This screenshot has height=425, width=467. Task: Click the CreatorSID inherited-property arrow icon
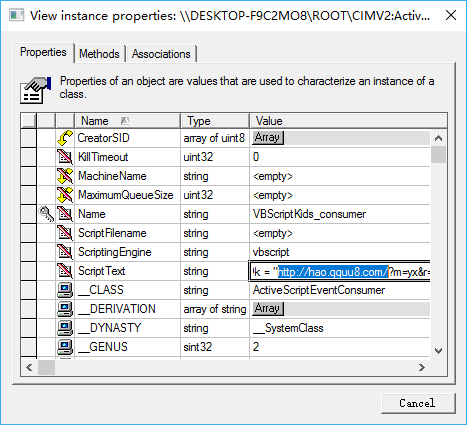(65, 138)
